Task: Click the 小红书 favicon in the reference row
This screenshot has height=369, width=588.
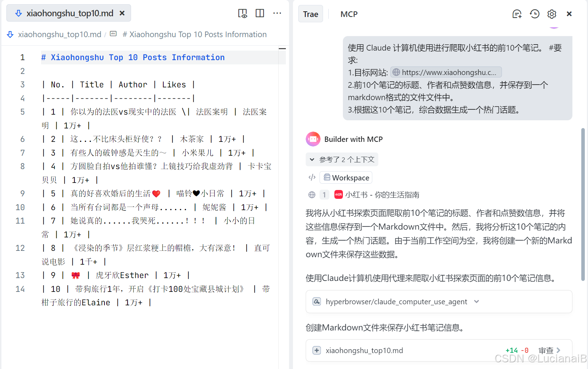Action: point(338,195)
